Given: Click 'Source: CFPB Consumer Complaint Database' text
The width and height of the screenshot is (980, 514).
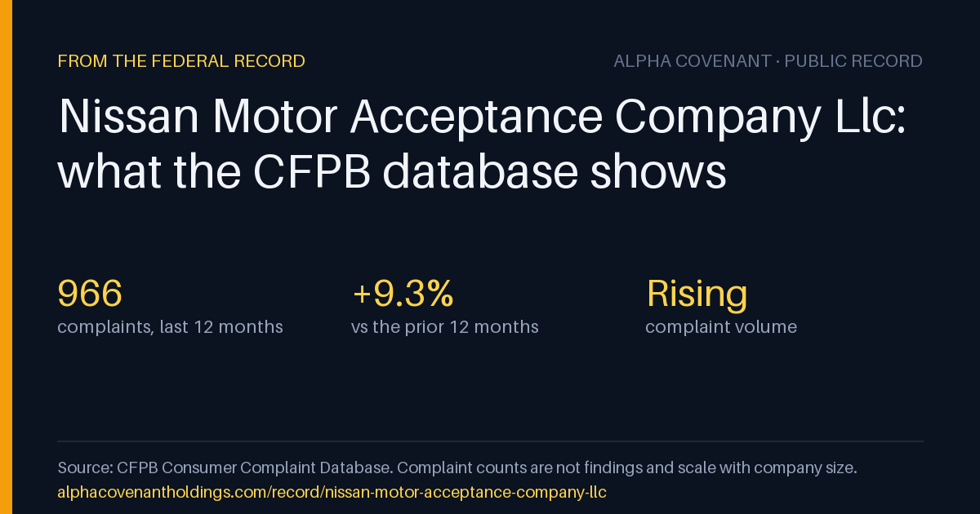Looking at the screenshot, I should [x=225, y=468].
